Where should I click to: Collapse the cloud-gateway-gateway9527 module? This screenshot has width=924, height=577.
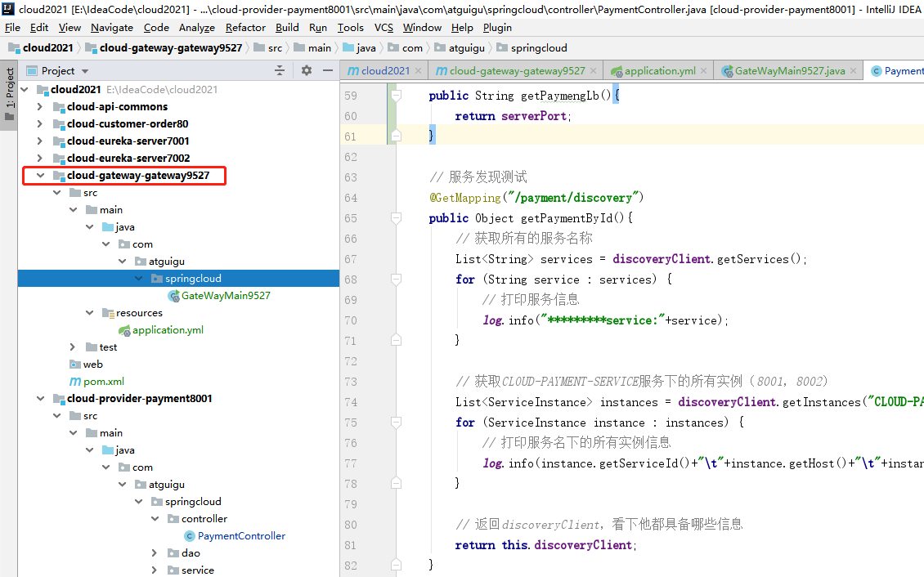click(x=40, y=176)
